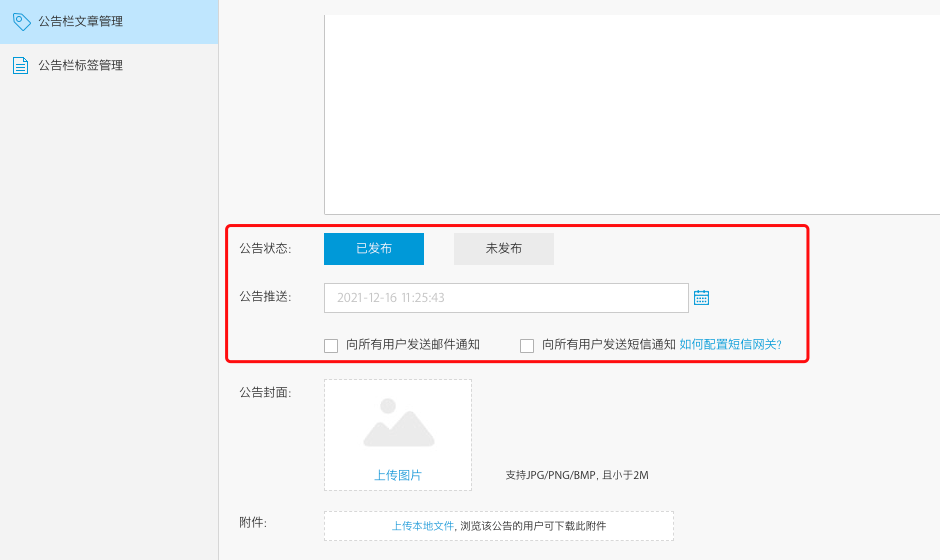The width and height of the screenshot is (940, 560).
Task: Click the tag icon beside 公告栏文章管理
Action: [x=21, y=21]
